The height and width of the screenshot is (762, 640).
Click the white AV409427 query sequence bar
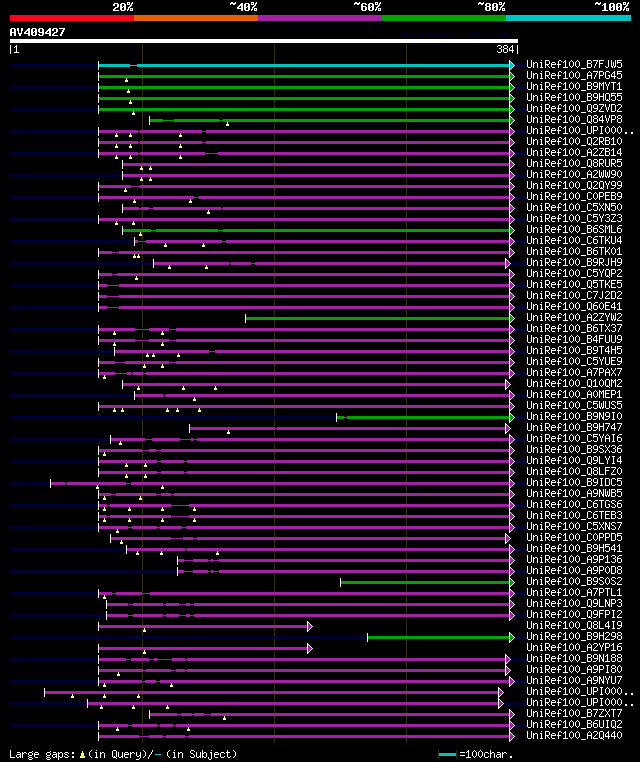click(x=264, y=41)
